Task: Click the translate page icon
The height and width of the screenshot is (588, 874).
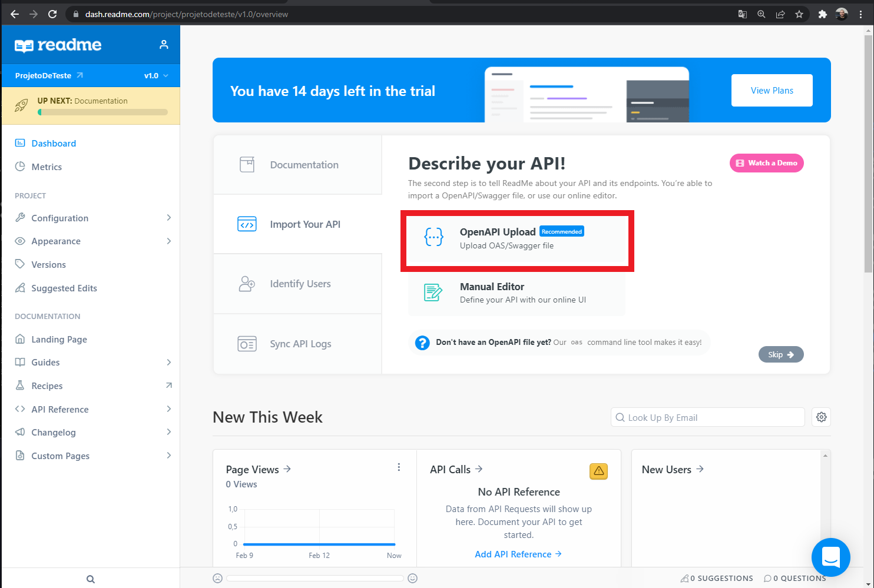Action: click(743, 14)
